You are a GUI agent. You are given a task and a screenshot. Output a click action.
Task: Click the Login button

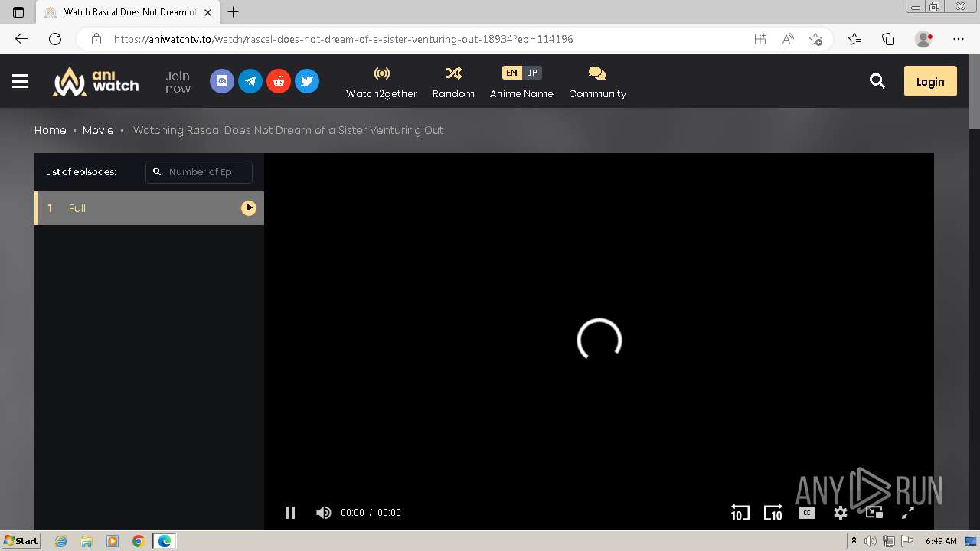pos(930,81)
